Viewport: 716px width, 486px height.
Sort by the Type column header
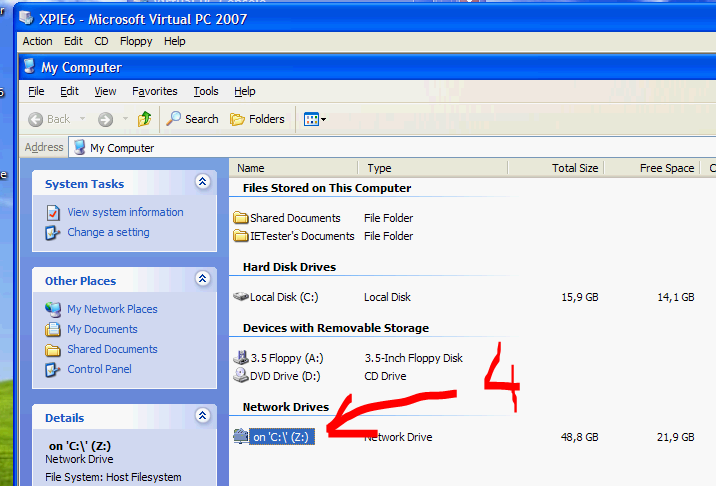[x=433, y=168]
